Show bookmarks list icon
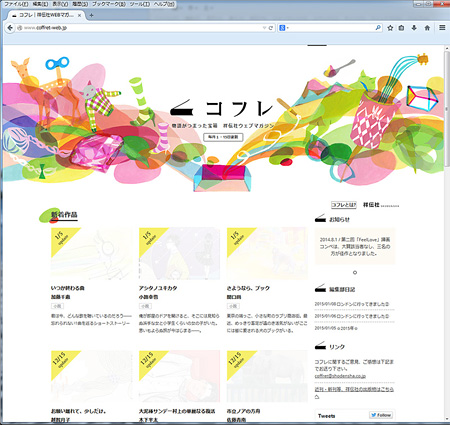This screenshot has width=450, height=425. (x=401, y=28)
